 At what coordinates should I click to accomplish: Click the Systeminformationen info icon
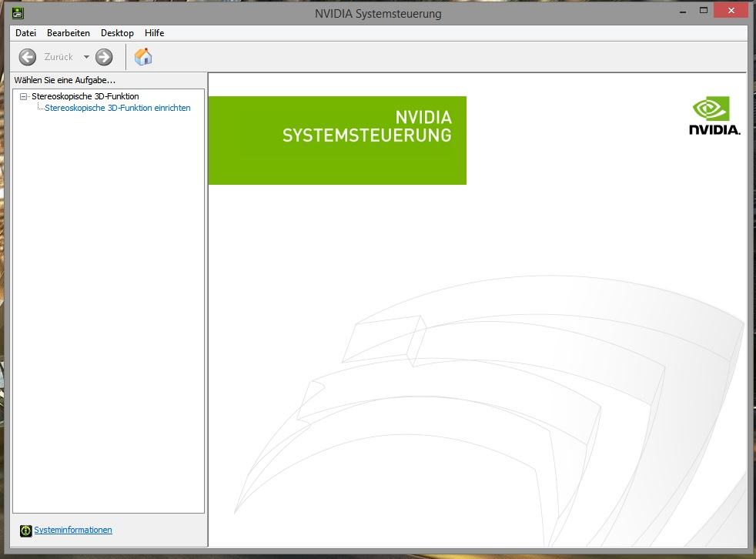(25, 531)
